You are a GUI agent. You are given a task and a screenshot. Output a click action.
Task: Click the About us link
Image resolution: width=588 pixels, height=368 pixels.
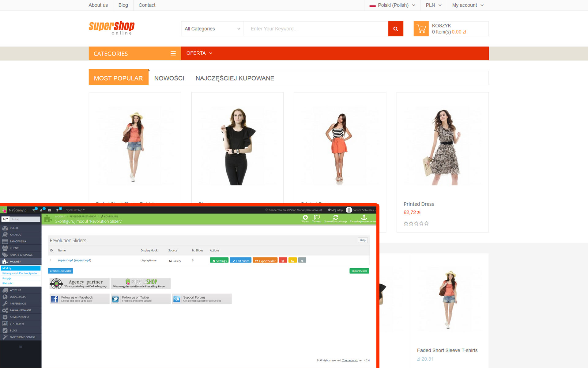[98, 5]
